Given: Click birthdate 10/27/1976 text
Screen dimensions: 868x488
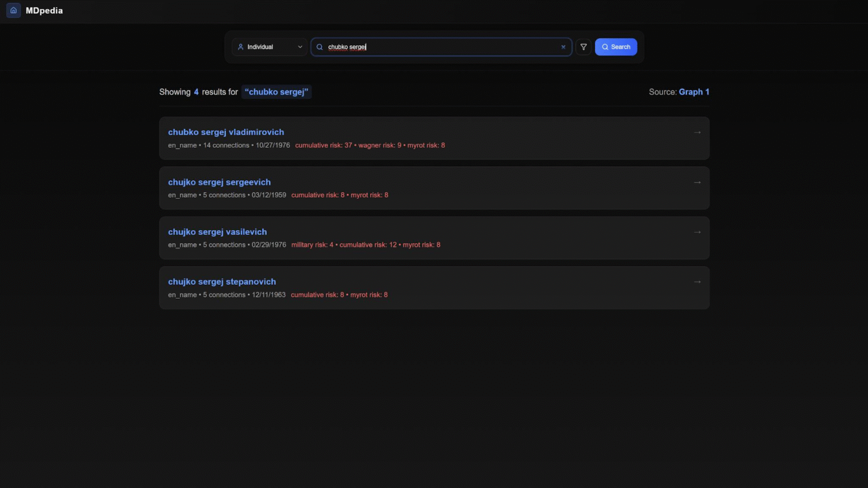Looking at the screenshot, I should tap(273, 145).
